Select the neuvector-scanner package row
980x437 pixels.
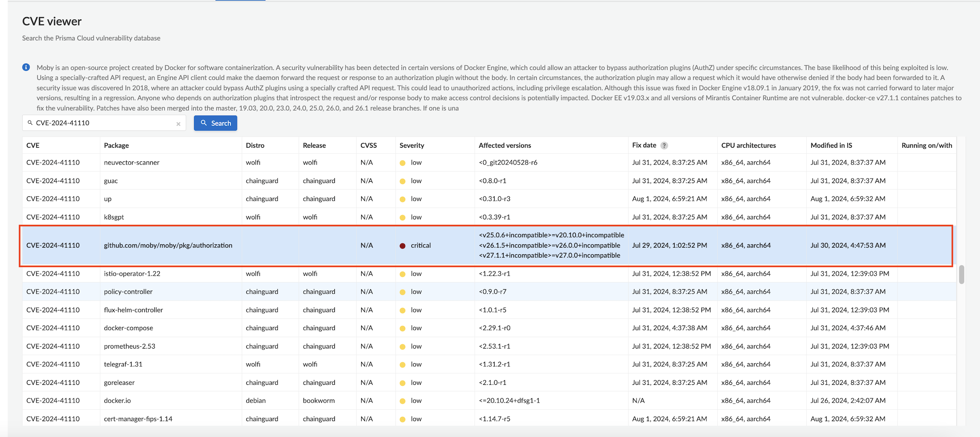132,163
